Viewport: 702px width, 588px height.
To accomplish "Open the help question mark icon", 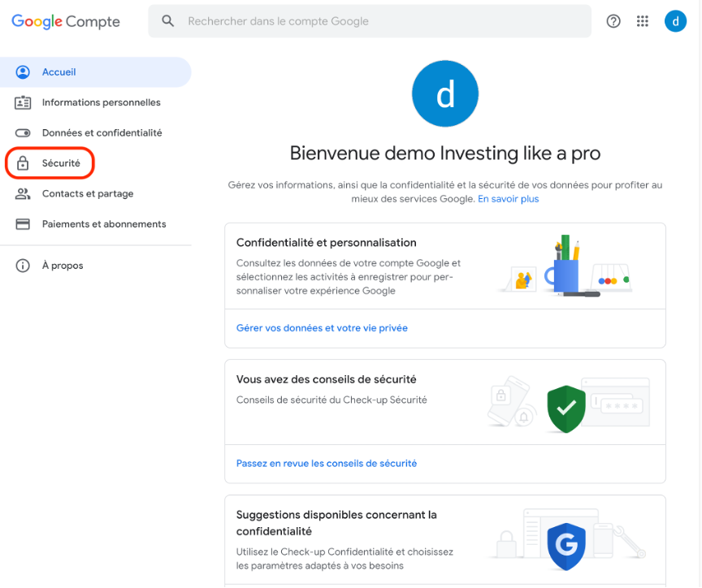I will [613, 21].
